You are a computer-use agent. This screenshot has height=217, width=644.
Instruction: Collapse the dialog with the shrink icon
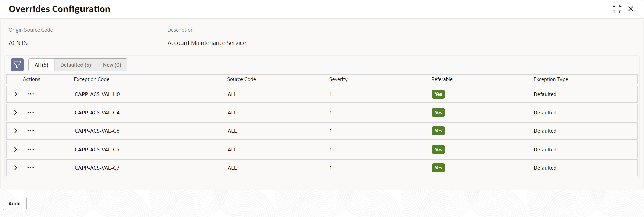click(617, 9)
